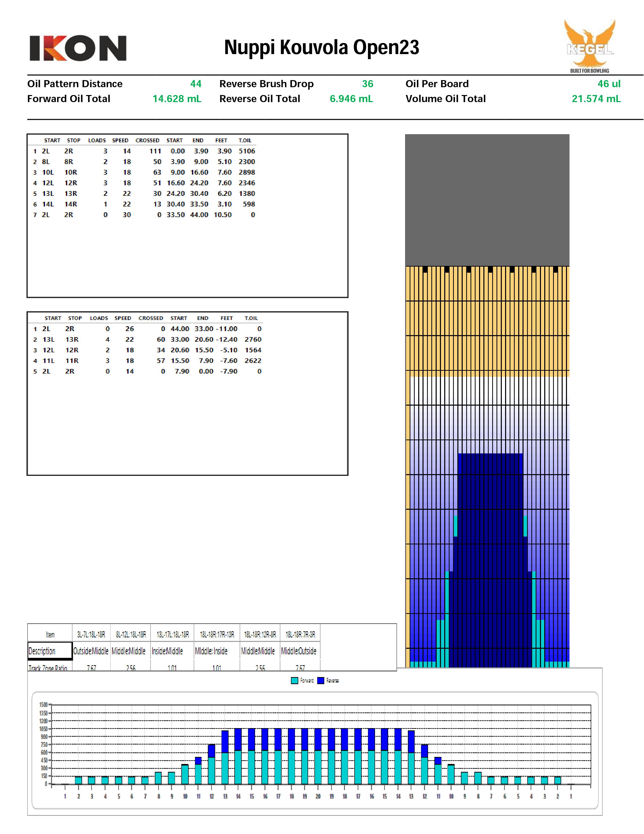
Task: Click the Oil Pattern Distance label
Action: 75,84
